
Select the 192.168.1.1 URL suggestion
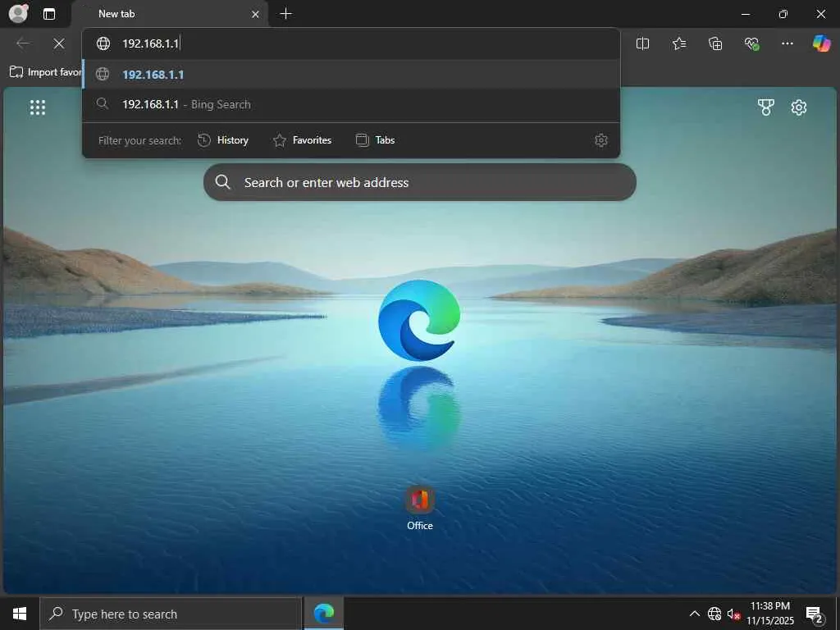[x=351, y=75]
